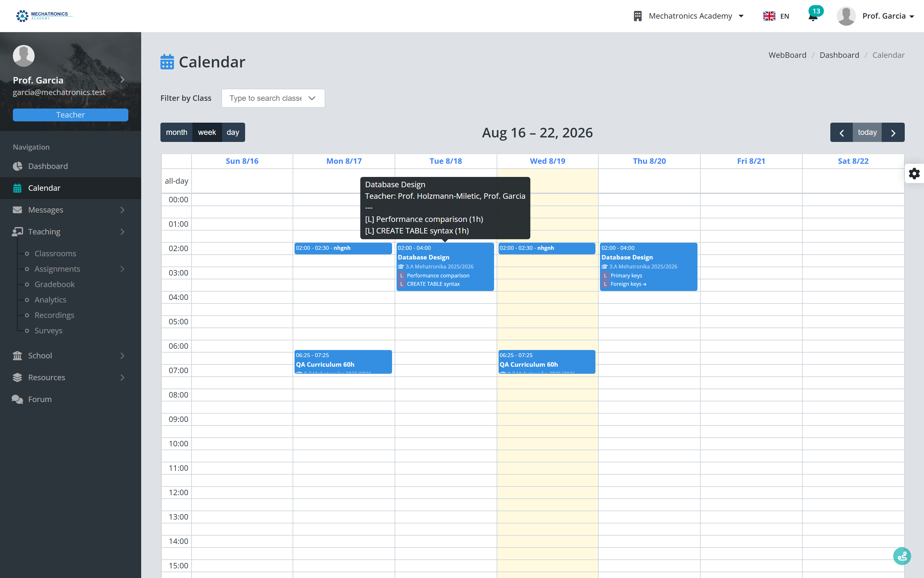Click the top-right Prof. Garcia avatar
Screen dimensions: 924x578
[846, 16]
